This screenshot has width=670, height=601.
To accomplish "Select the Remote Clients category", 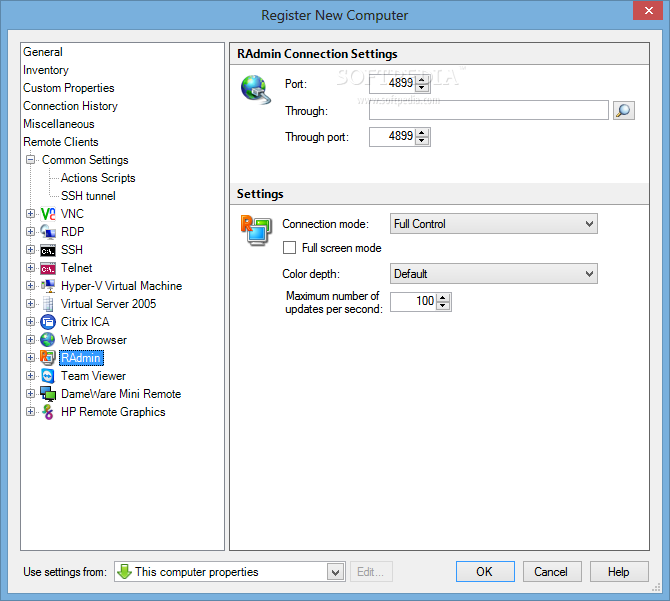I will (x=61, y=142).
